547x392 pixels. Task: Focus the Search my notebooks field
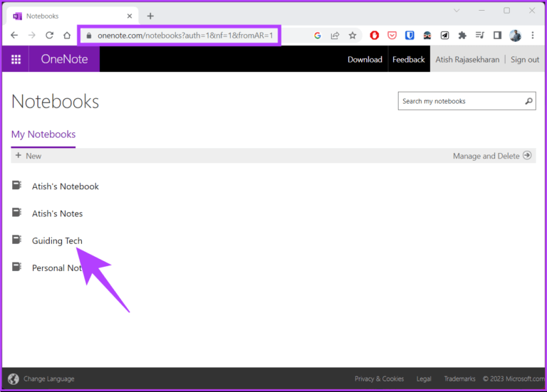[467, 101]
